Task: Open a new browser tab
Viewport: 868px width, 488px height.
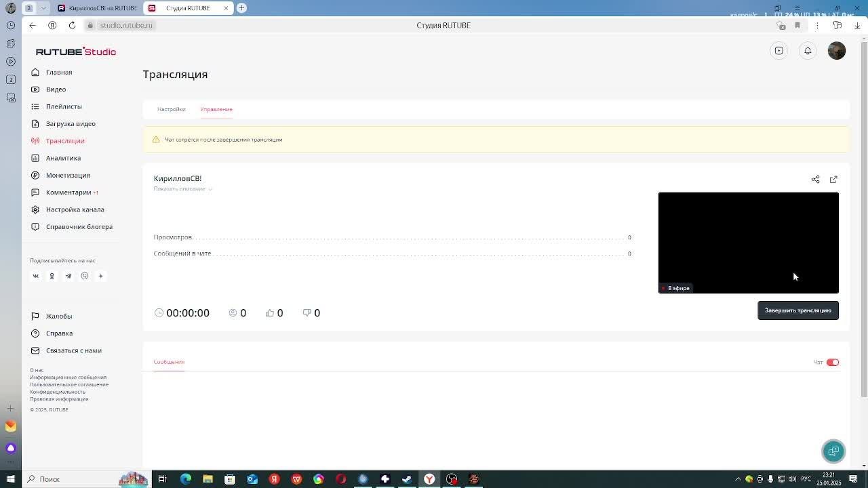Action: (x=241, y=8)
